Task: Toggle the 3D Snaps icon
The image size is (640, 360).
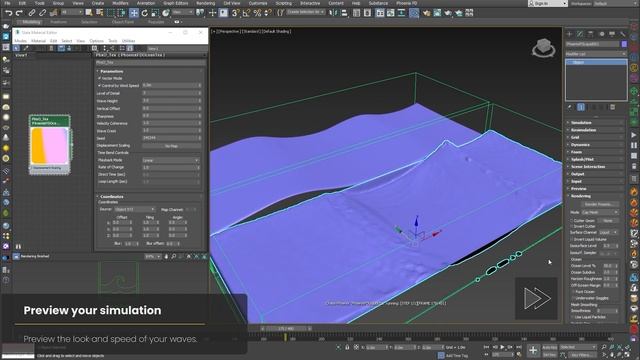Action: 236,13
